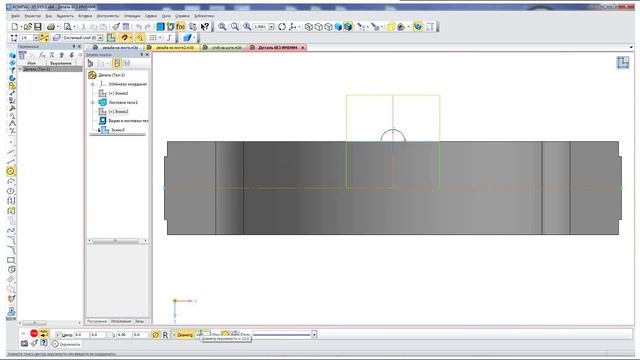Open print preview icon
This screenshot has width=640, height=360.
point(68,27)
